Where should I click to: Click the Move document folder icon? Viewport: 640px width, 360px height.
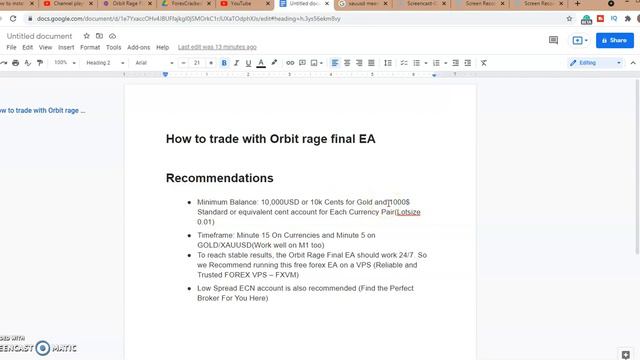click(x=99, y=36)
